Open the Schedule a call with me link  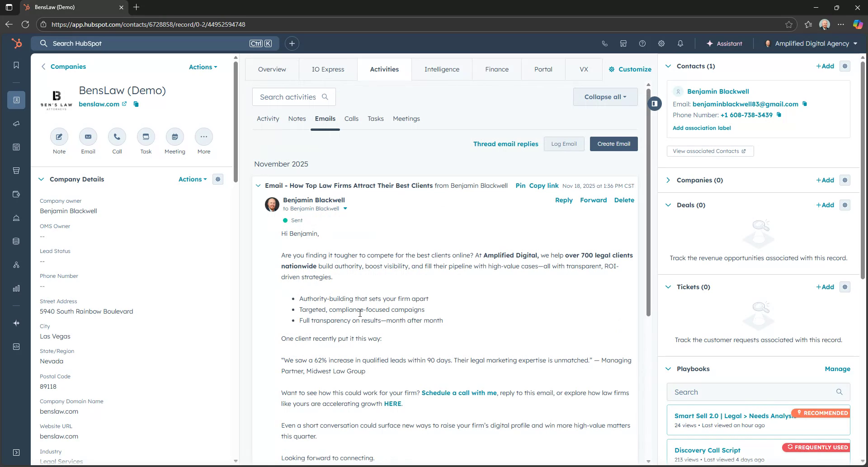[458, 393]
